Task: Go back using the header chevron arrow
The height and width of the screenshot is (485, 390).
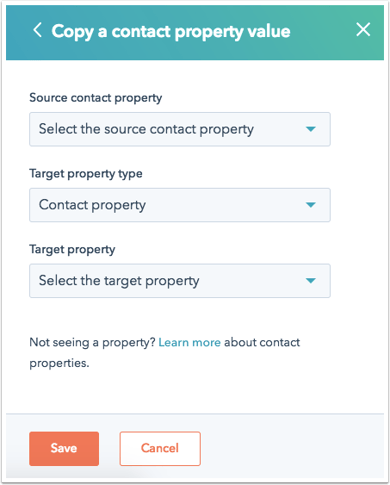Action: point(37,30)
